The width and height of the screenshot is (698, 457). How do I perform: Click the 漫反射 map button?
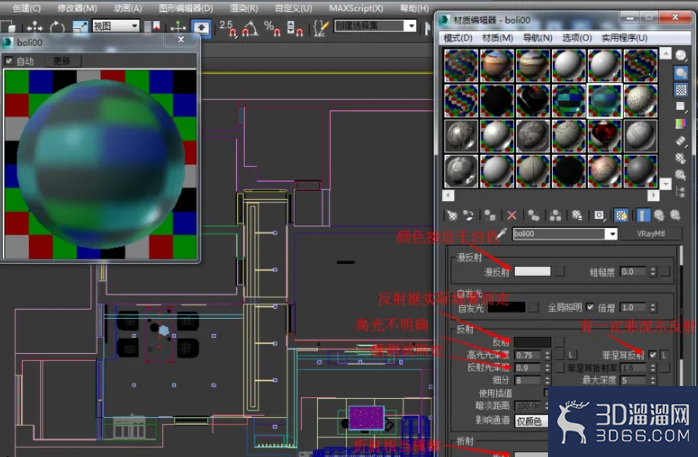[x=559, y=271]
